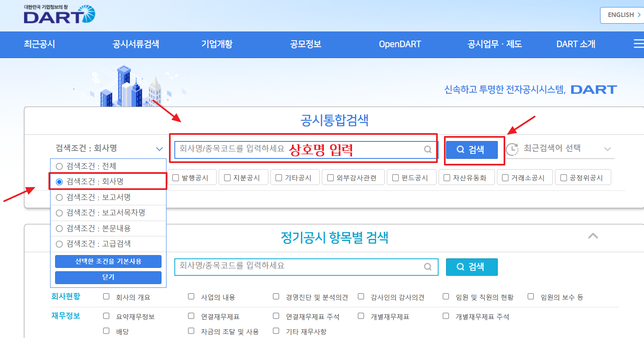This screenshot has height=338, width=644.
Task: Click the magnifier icon inside the top search field
Action: click(x=427, y=150)
